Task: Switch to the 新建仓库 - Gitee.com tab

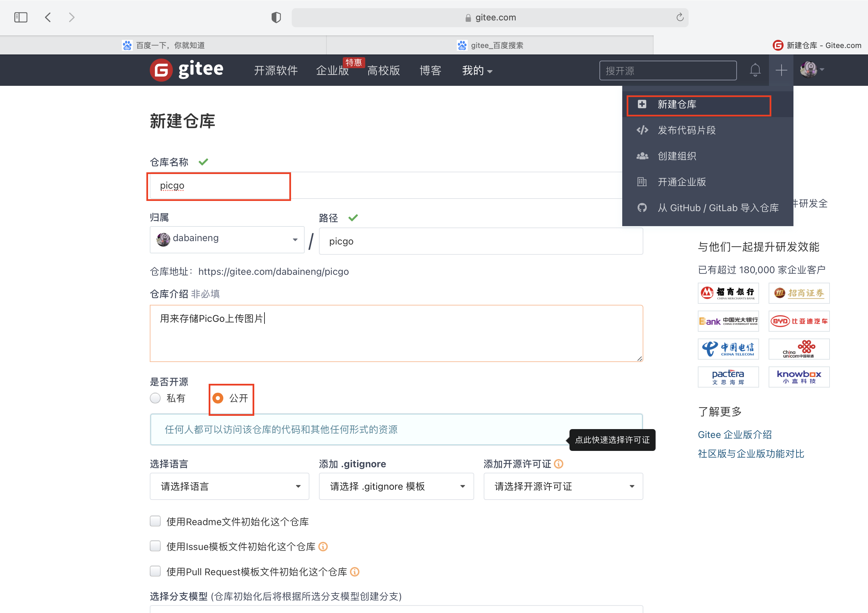Action: tap(817, 45)
